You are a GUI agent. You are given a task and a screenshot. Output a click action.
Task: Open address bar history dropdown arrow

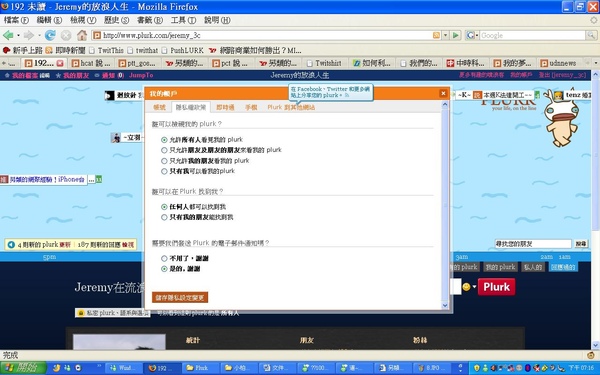(x=445, y=35)
